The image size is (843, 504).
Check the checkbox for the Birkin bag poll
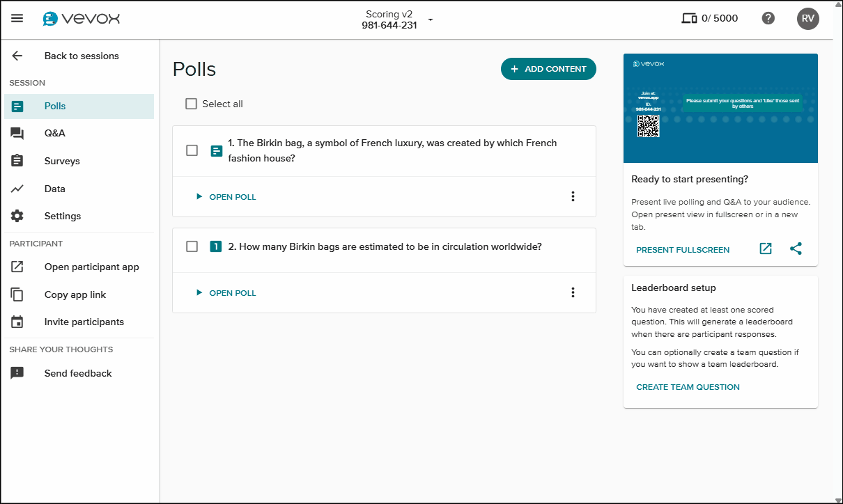[192, 150]
